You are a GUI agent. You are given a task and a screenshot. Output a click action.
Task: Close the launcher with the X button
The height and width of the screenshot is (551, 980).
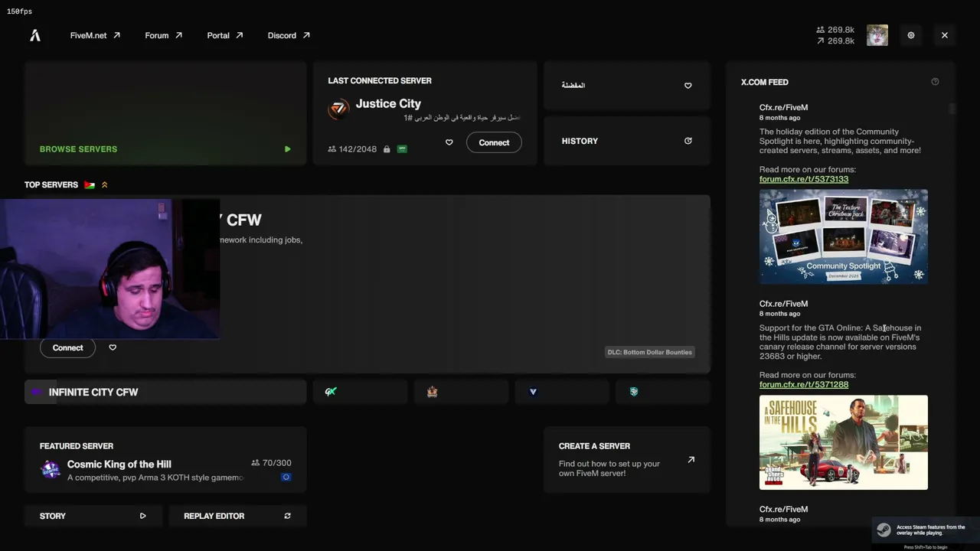(945, 35)
